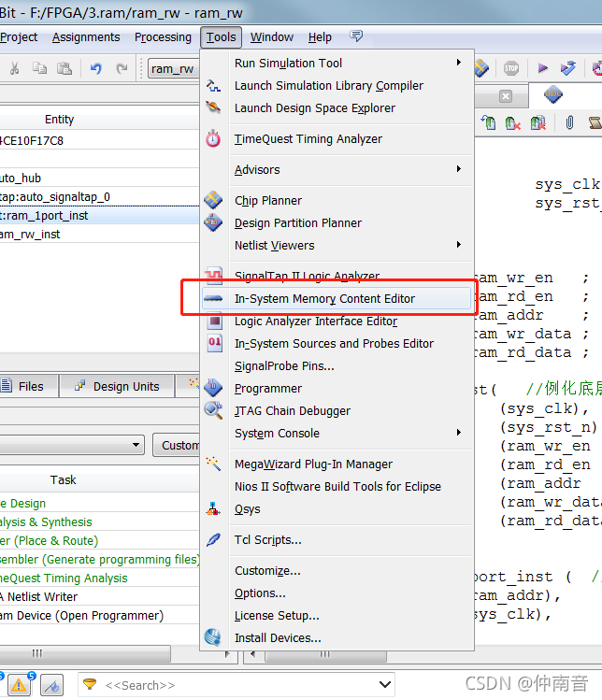The width and height of the screenshot is (602, 700).
Task: Click the Tasks panel horizontal scrollbar
Action: pos(85,653)
